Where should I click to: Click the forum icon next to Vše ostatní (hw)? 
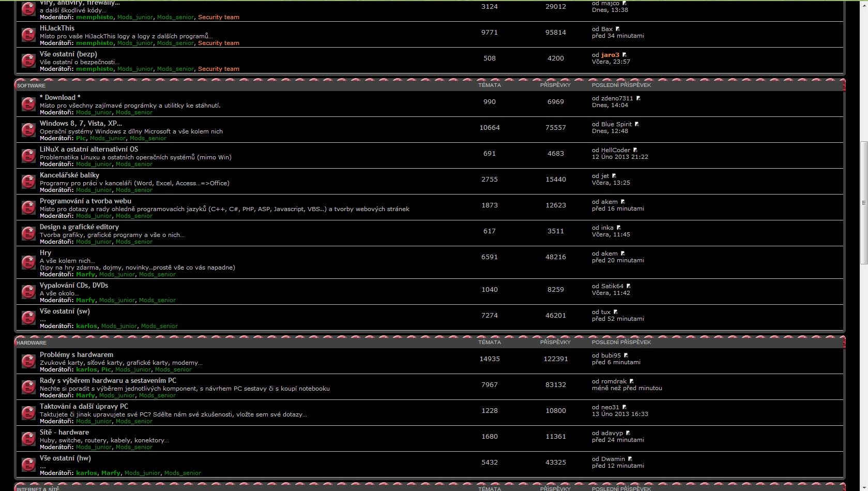click(28, 465)
